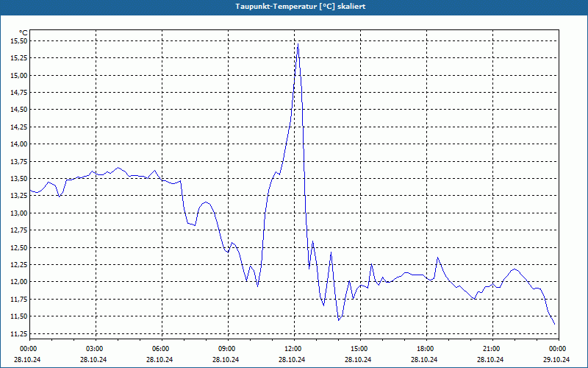Click the 14,25 y-axis value
Screen dimensions: 588x368
18,127
